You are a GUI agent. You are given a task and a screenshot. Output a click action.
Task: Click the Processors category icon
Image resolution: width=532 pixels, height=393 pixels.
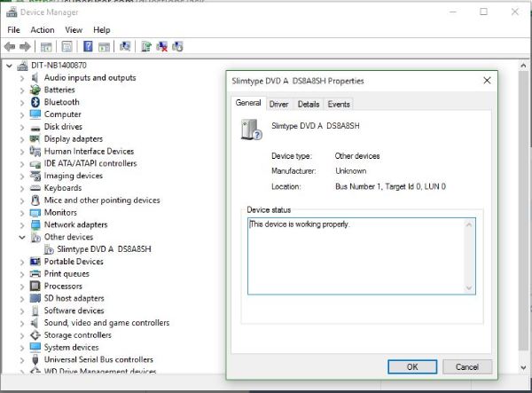click(35, 286)
